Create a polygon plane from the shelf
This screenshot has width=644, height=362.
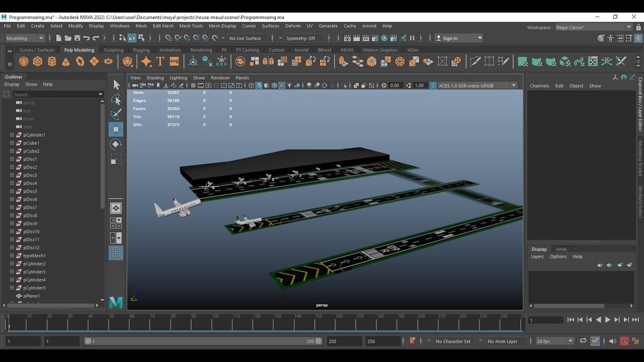(94, 61)
